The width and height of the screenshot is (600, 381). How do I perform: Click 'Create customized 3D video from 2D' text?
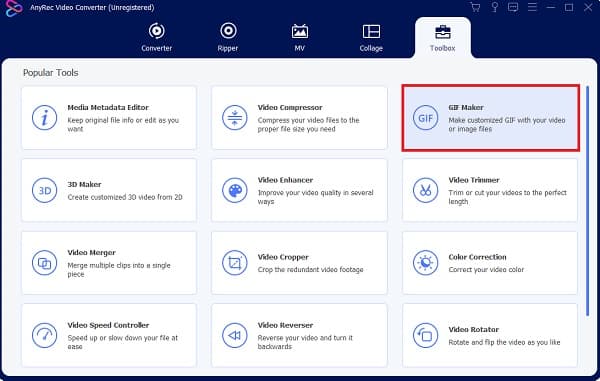[125, 197]
